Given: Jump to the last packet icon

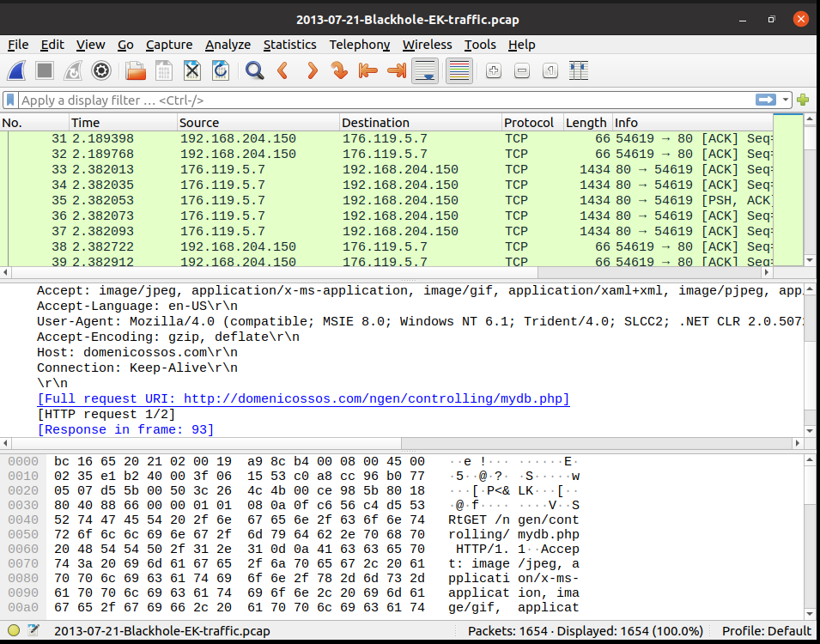Looking at the screenshot, I should coord(397,70).
